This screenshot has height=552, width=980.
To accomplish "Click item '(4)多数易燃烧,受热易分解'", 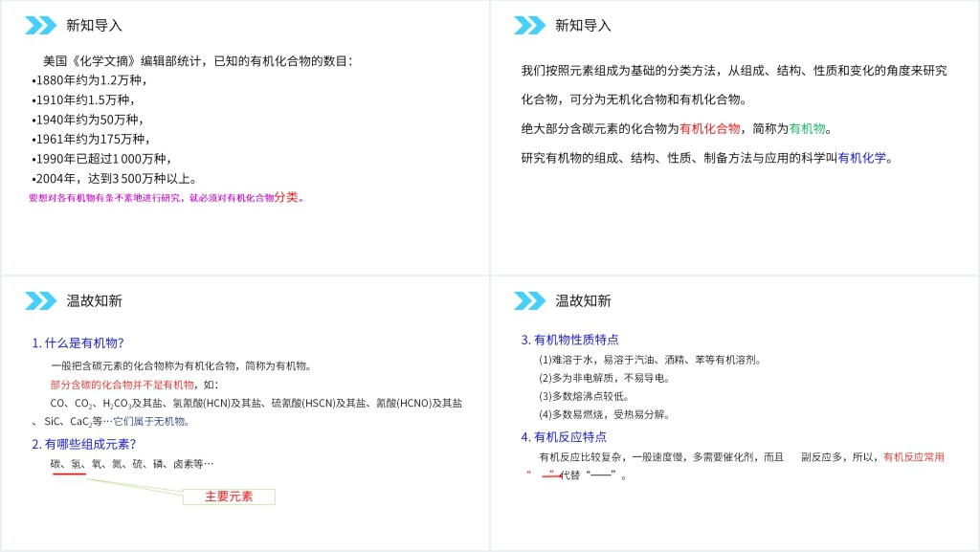I will pos(605,414).
